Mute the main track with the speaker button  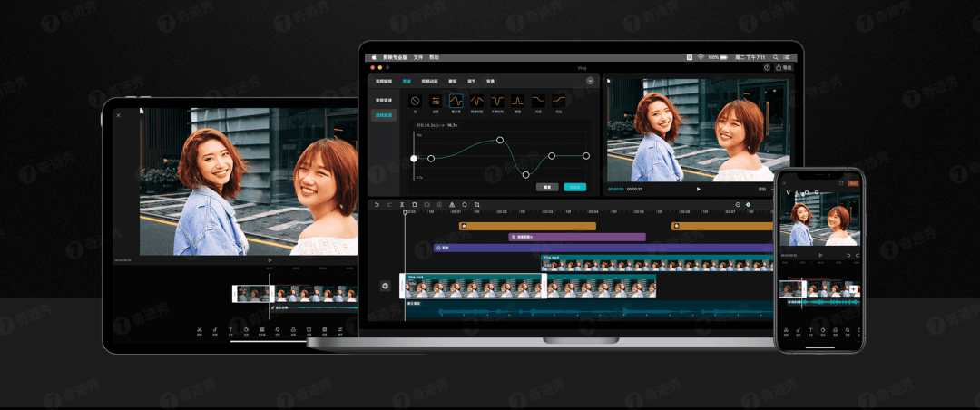point(385,286)
